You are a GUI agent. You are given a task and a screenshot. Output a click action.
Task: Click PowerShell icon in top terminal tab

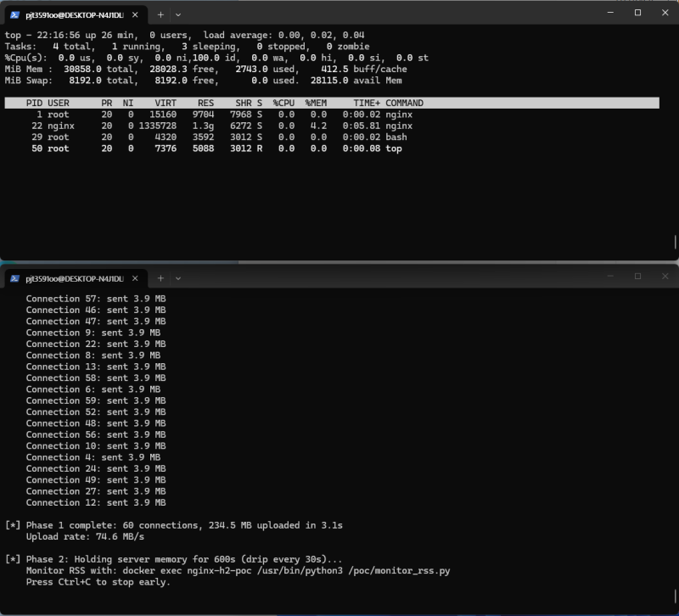pos(14,15)
